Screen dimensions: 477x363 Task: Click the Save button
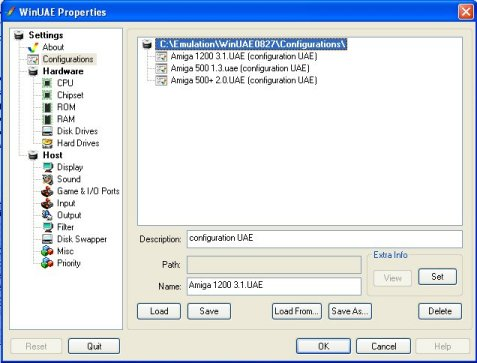[209, 311]
